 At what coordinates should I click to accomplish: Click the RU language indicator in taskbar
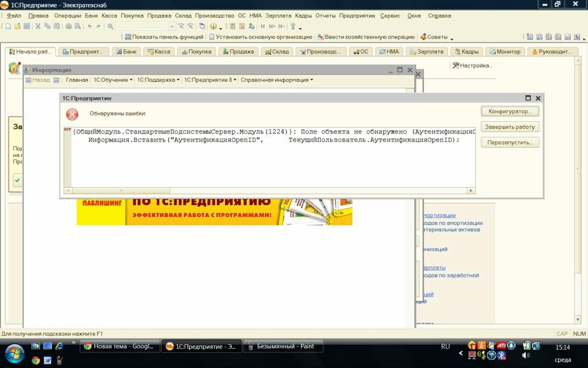(x=445, y=346)
